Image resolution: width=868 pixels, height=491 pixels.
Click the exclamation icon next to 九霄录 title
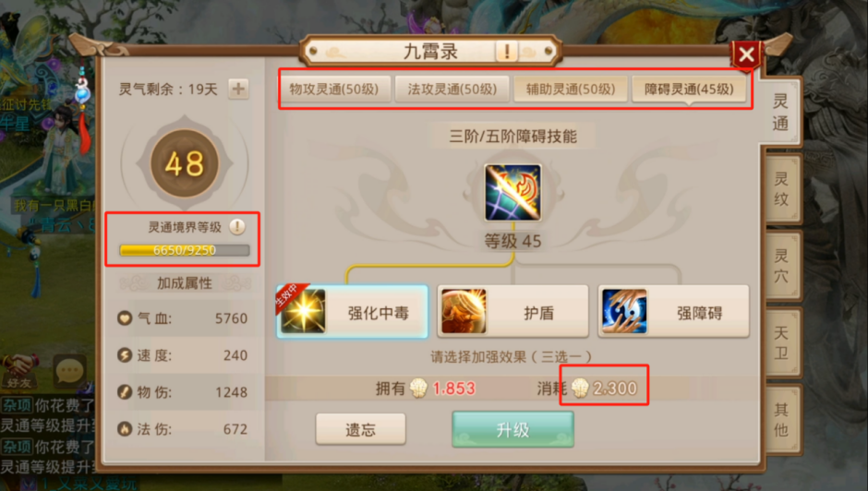pos(507,52)
